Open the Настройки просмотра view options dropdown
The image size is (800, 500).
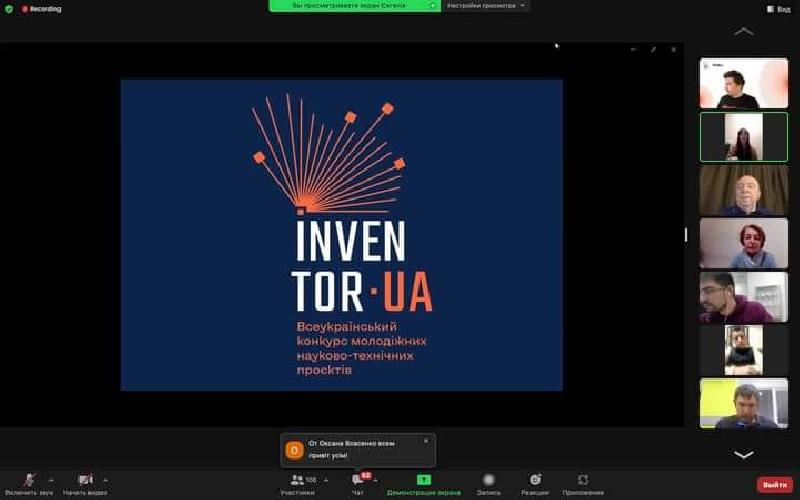(x=486, y=5)
